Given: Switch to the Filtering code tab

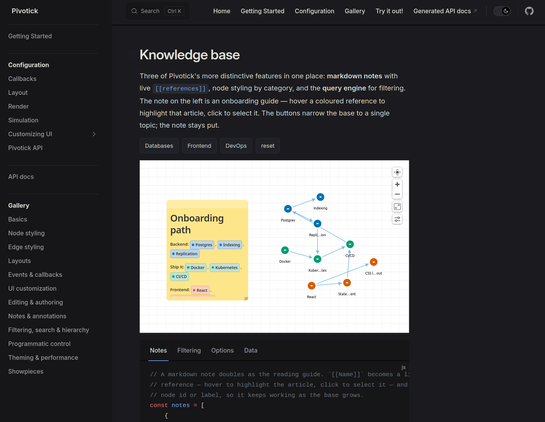Looking at the screenshot, I should tap(189, 350).
